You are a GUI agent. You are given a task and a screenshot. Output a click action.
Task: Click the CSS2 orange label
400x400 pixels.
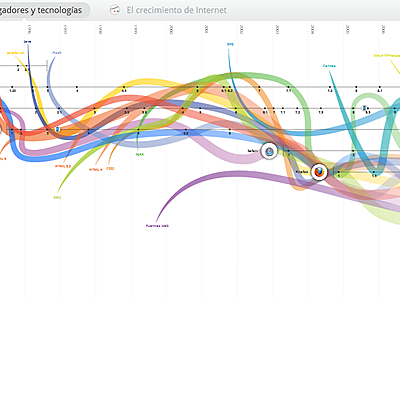click(x=110, y=168)
